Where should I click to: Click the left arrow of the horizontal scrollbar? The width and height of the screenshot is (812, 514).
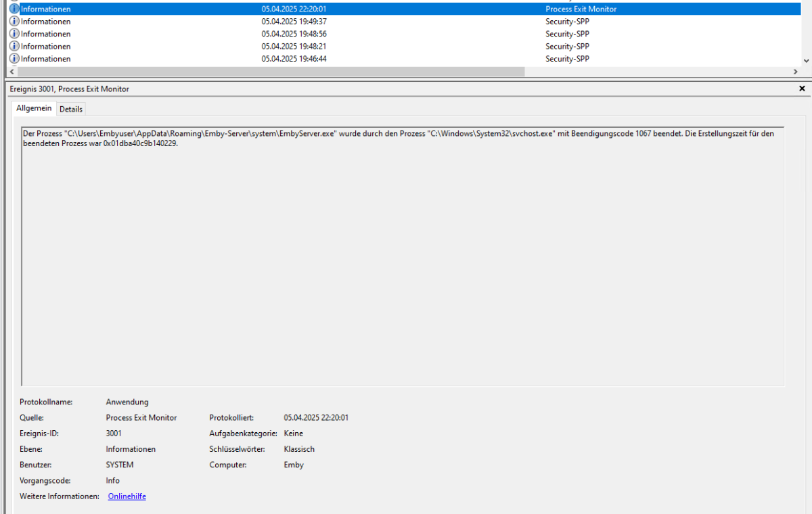[x=11, y=72]
